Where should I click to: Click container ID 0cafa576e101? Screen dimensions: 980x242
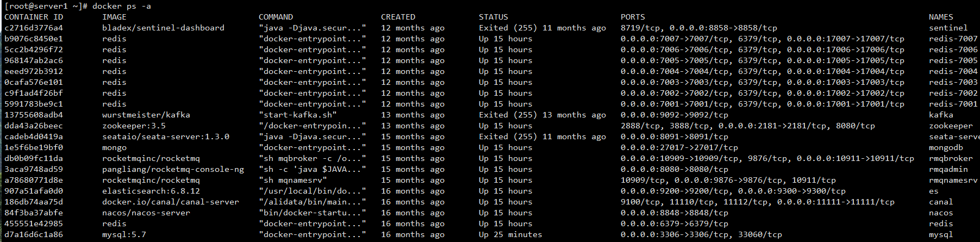[x=34, y=82]
